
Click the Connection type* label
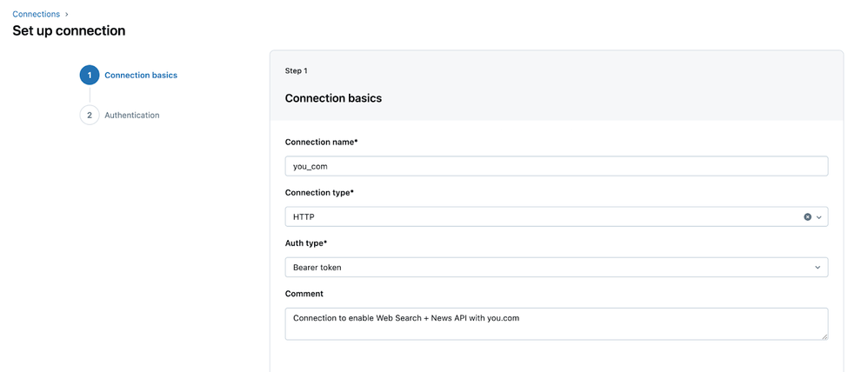coord(319,192)
